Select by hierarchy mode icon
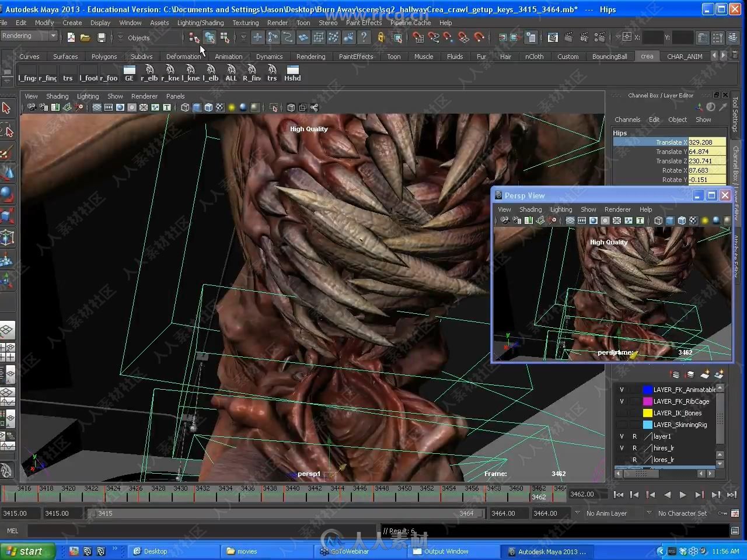Screen dimensions: 747x560 point(194,37)
